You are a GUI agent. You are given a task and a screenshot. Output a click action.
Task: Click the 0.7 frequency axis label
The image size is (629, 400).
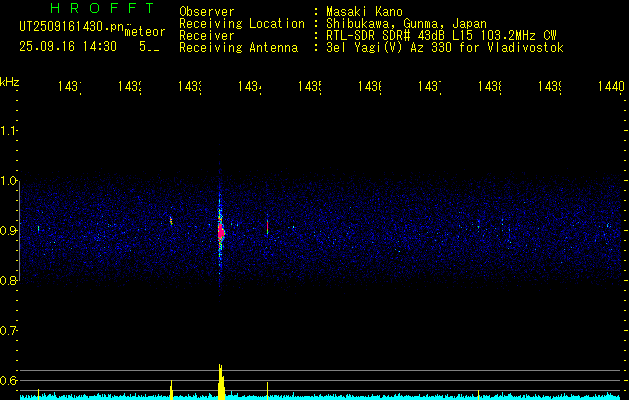10,331
